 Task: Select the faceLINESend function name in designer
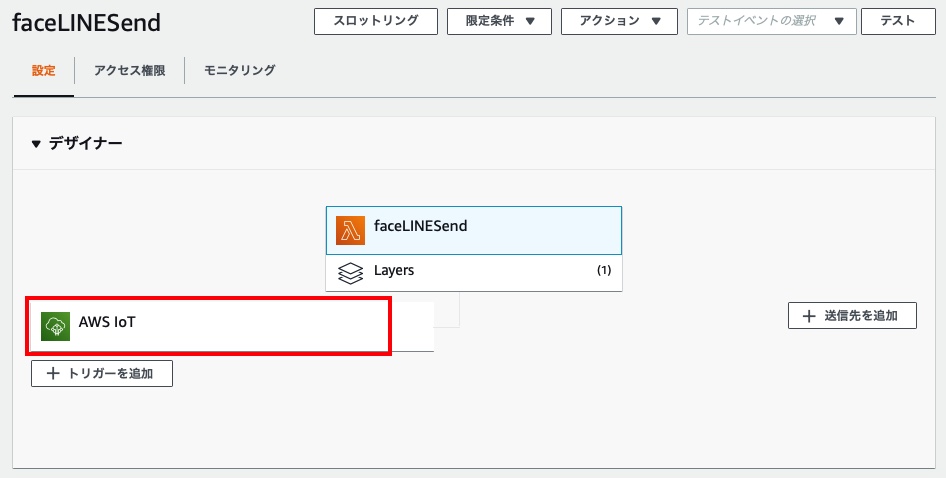pos(420,226)
